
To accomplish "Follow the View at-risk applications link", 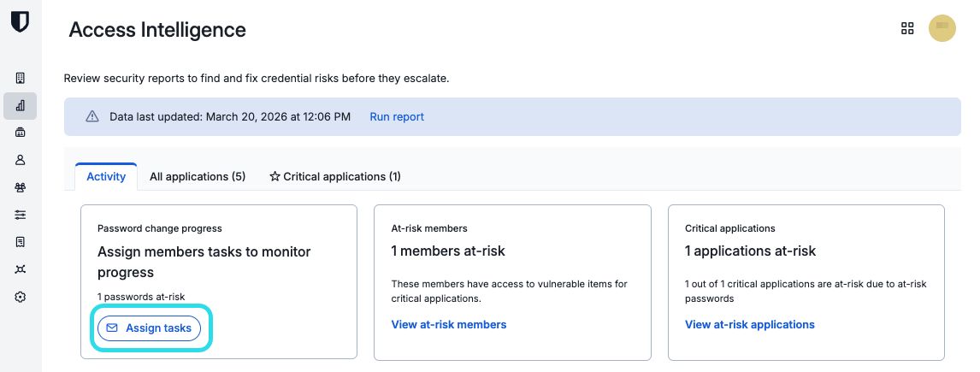I will (x=749, y=325).
